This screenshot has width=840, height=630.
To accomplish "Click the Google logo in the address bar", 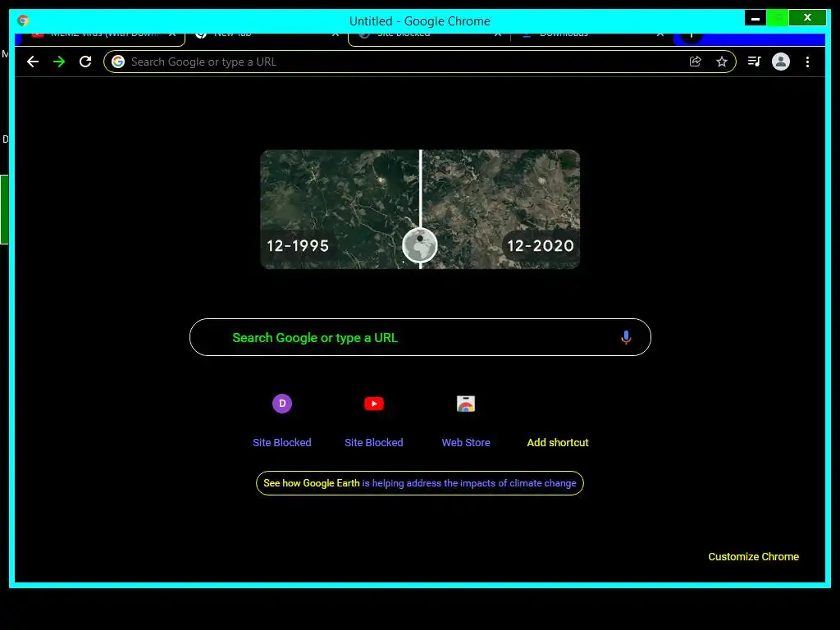I will click(x=118, y=62).
